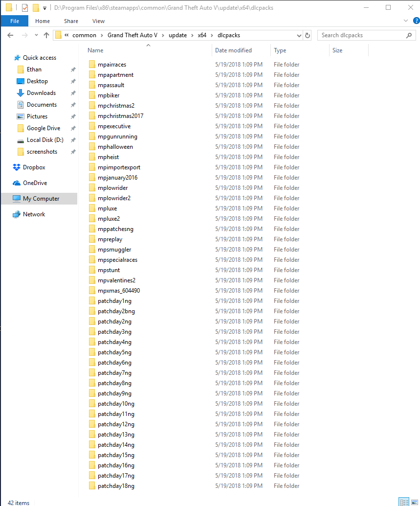
Task: Click the Back navigation arrow
Action: (10, 35)
